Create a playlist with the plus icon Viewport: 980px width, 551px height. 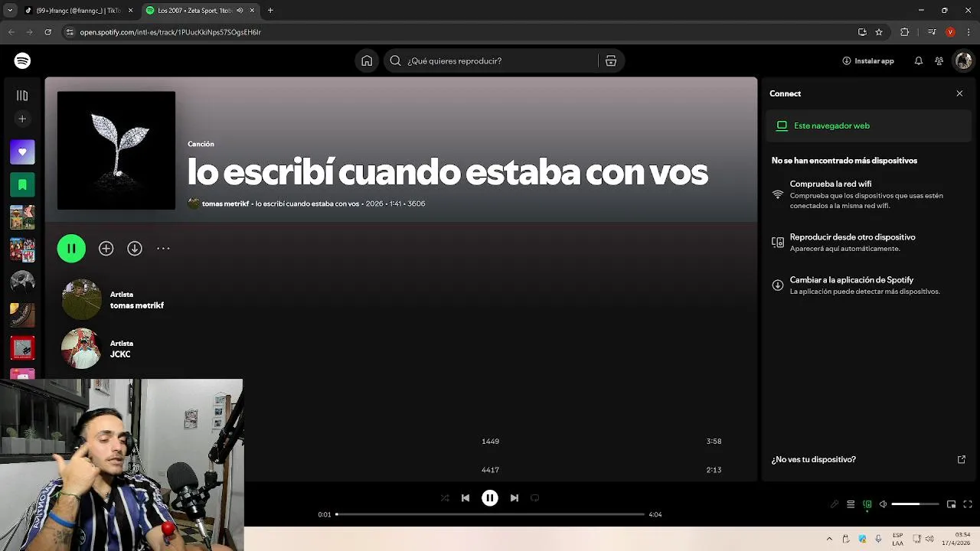[22, 119]
